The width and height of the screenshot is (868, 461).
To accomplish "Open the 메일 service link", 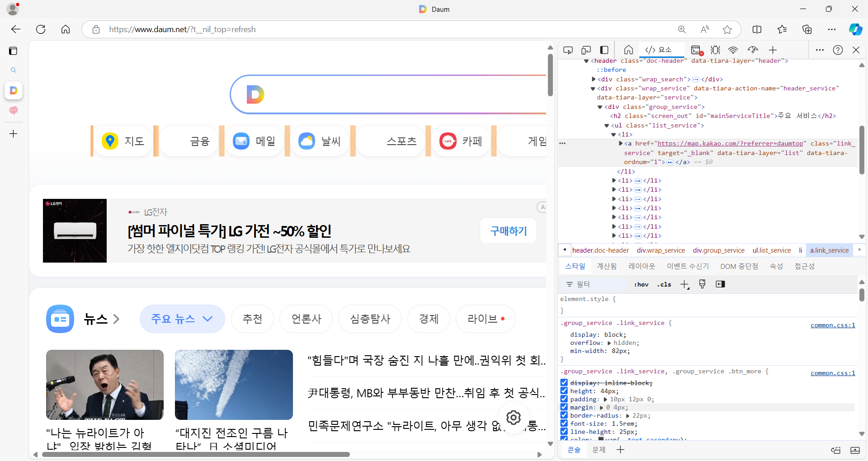I will tap(254, 141).
